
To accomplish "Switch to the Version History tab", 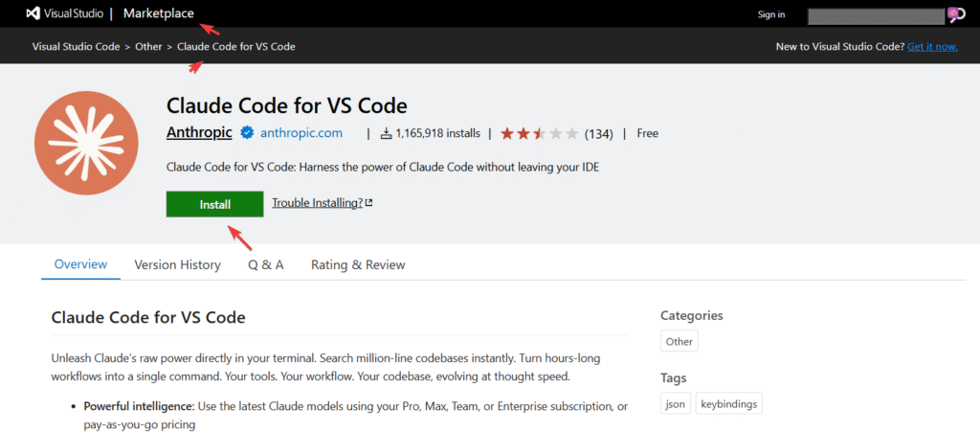I will coord(177,264).
